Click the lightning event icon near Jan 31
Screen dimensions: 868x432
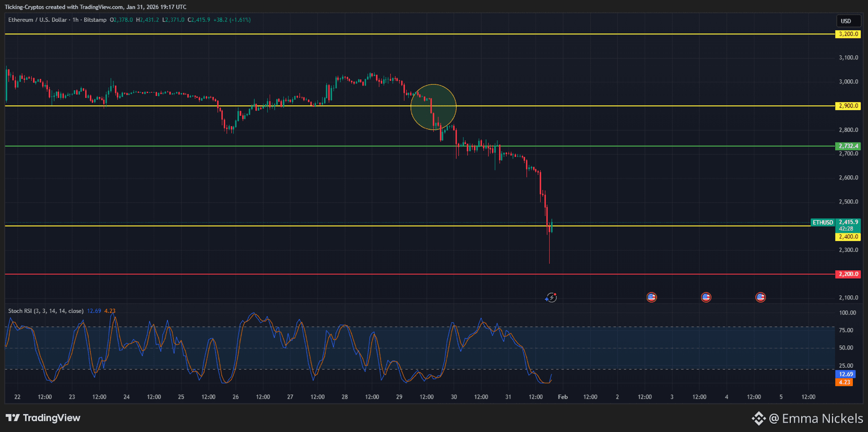(x=551, y=297)
